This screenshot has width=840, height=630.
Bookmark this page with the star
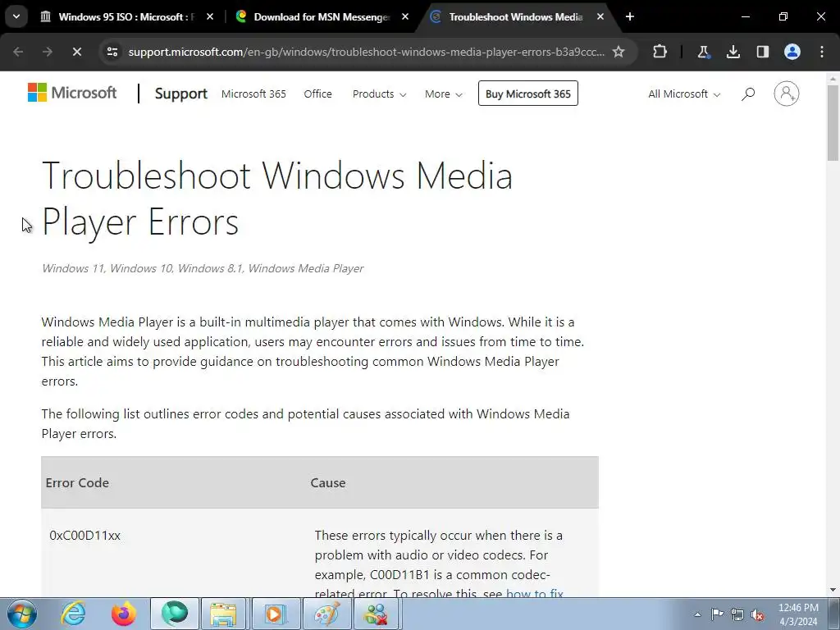pyautogui.click(x=619, y=52)
